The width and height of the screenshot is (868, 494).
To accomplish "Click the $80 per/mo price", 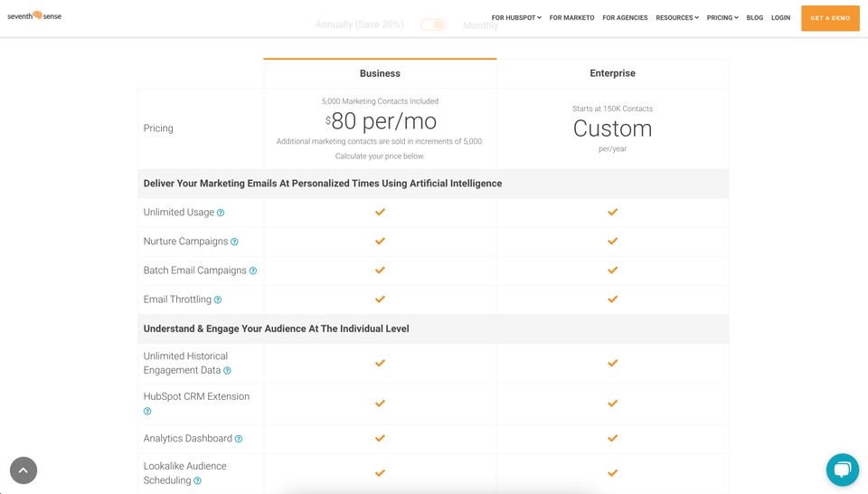I will (x=381, y=121).
